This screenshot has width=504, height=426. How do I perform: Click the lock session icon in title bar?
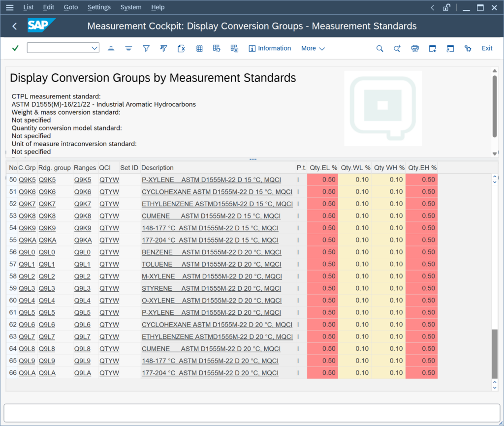[x=446, y=7]
